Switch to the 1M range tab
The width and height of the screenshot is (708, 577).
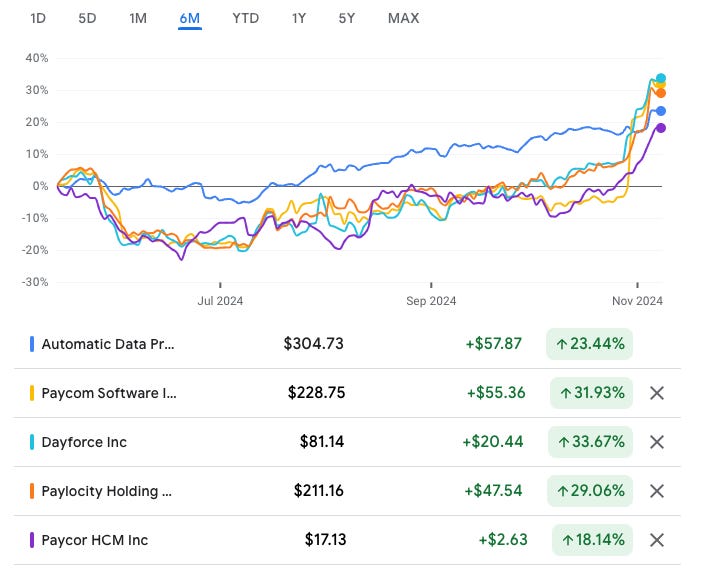click(138, 19)
